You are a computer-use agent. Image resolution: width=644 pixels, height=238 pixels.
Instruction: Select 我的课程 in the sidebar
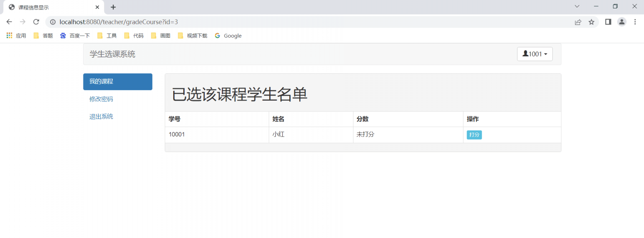click(x=118, y=82)
